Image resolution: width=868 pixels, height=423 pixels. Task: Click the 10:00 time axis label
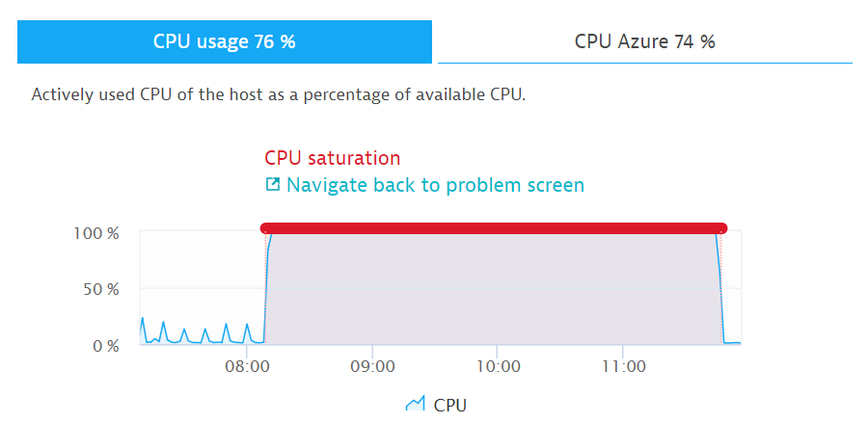(x=499, y=367)
